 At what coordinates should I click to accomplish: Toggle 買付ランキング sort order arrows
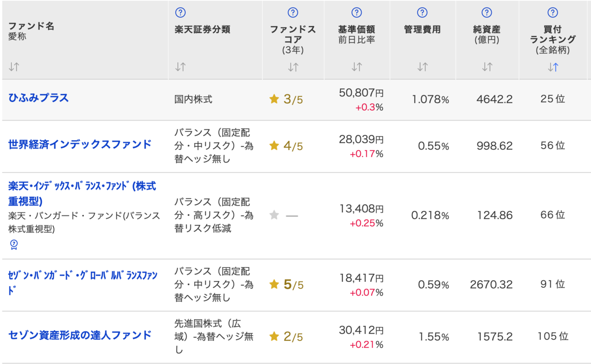tap(553, 67)
